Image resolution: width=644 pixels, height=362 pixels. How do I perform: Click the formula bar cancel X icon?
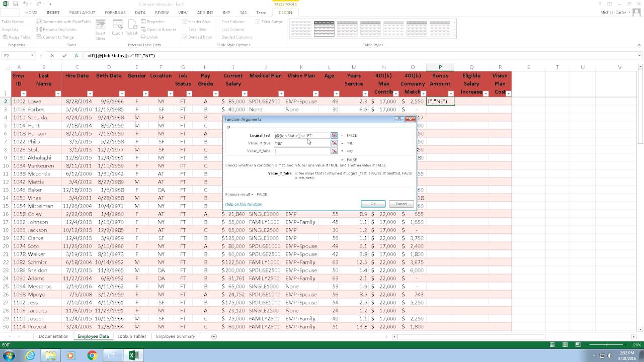click(x=52, y=56)
